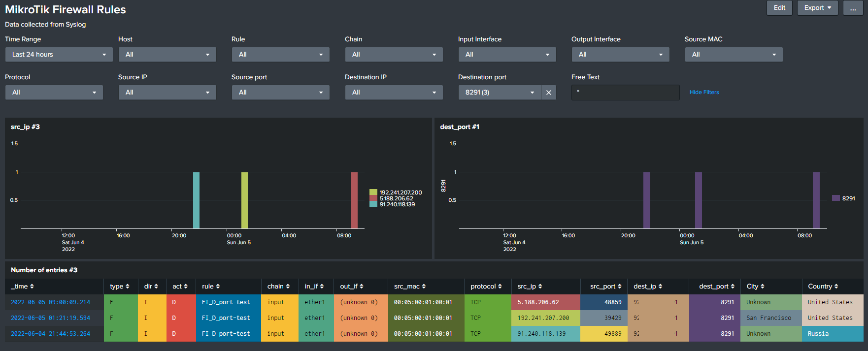Toggle 5.188.206.62 series in chart legend
The width and height of the screenshot is (868, 351).
[396, 198]
